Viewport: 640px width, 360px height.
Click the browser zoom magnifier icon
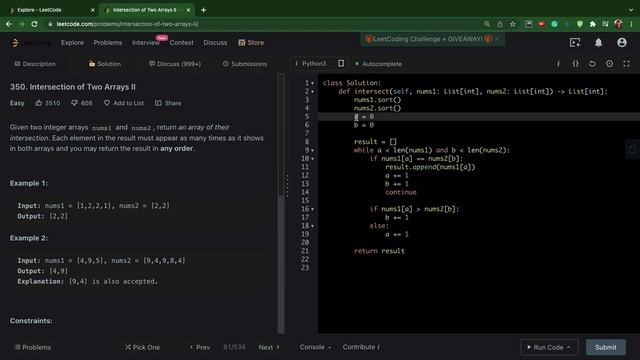pyautogui.click(x=487, y=24)
